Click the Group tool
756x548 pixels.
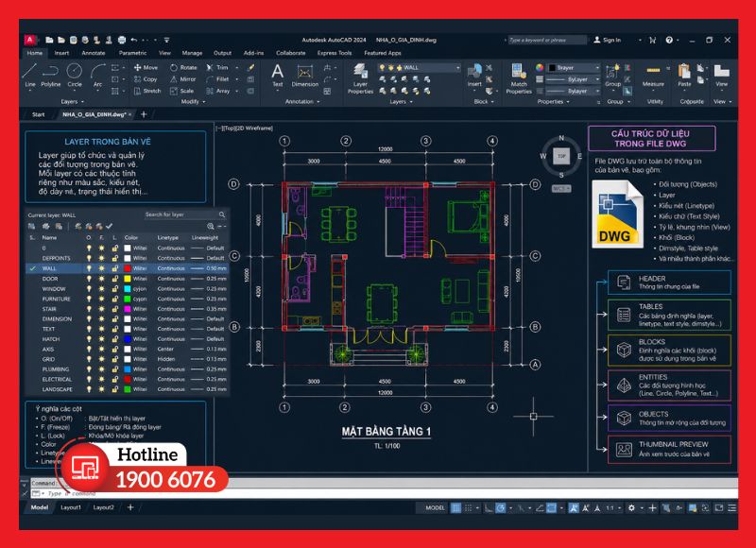(612, 75)
